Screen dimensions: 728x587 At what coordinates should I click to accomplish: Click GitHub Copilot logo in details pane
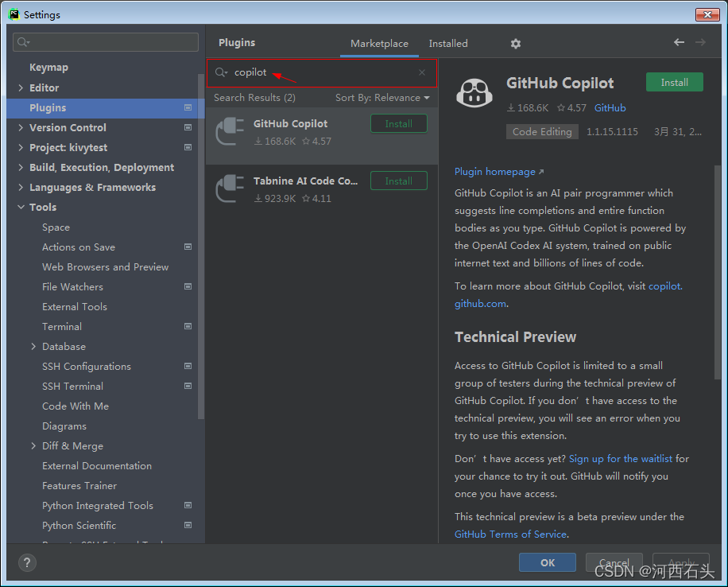tap(474, 92)
